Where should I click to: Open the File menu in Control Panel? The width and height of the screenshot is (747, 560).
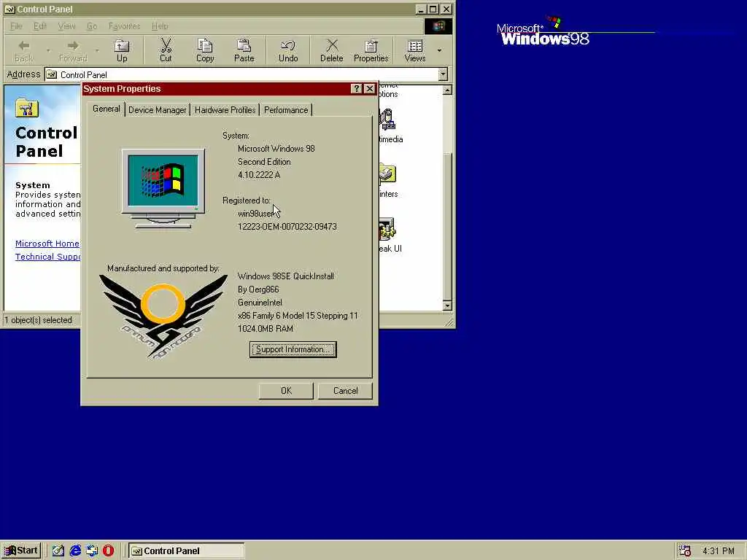(x=16, y=26)
